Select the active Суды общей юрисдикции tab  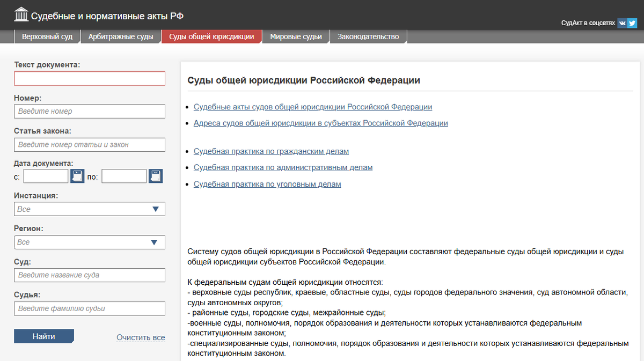point(211,36)
